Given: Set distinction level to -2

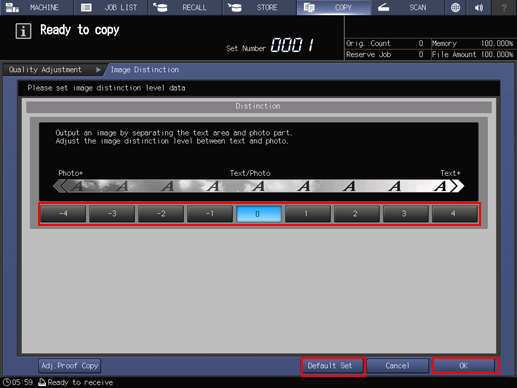Looking at the screenshot, I should 161,214.
